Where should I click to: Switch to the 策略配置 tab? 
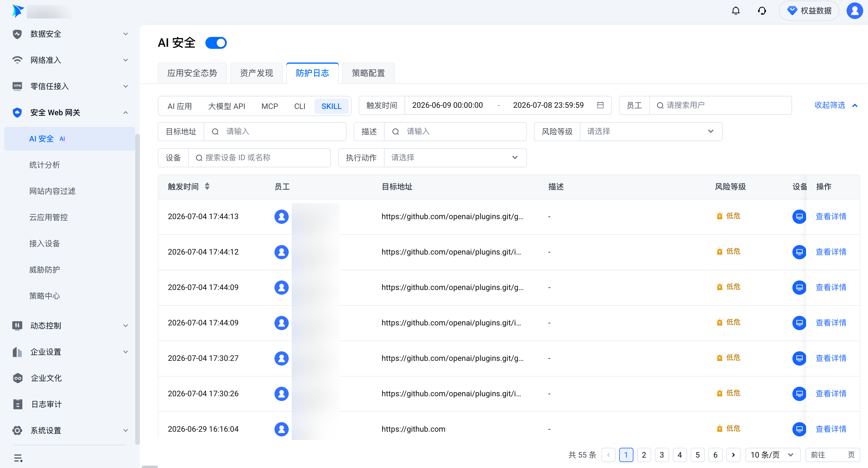point(368,73)
